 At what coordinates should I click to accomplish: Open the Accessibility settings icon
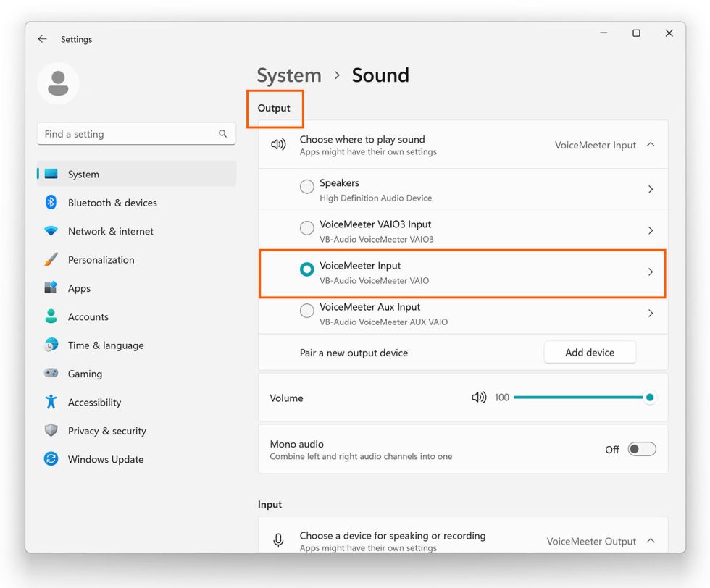point(51,402)
